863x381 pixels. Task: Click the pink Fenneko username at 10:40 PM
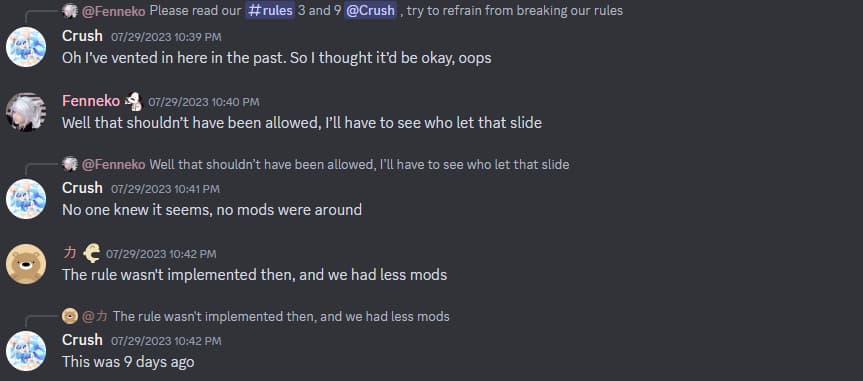coord(91,101)
